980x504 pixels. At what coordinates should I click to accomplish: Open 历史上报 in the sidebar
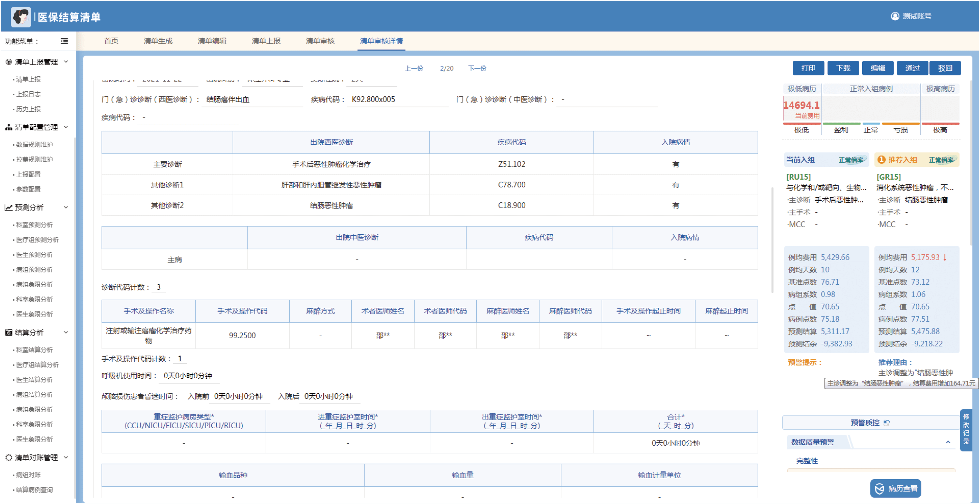point(28,109)
